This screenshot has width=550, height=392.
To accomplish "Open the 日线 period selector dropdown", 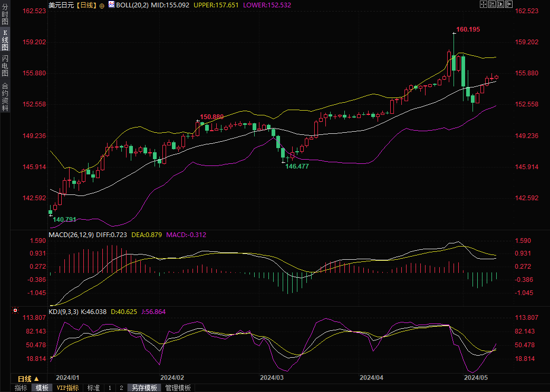I will (28, 379).
